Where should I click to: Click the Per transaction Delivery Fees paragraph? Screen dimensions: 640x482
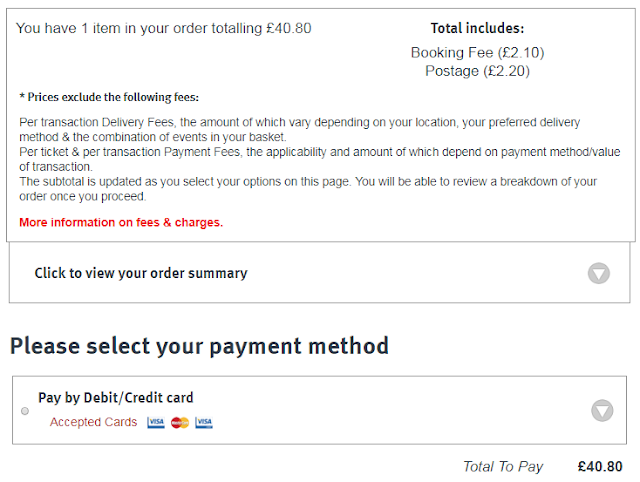300,129
